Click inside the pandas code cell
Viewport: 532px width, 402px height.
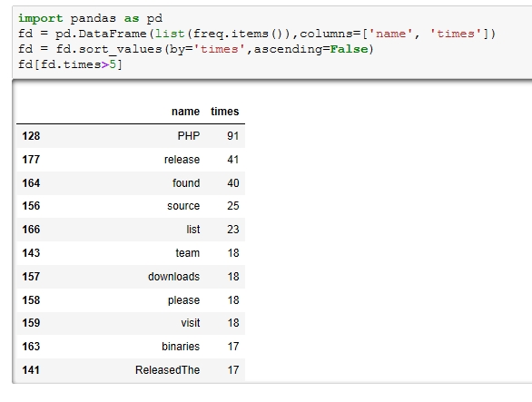click(x=271, y=42)
